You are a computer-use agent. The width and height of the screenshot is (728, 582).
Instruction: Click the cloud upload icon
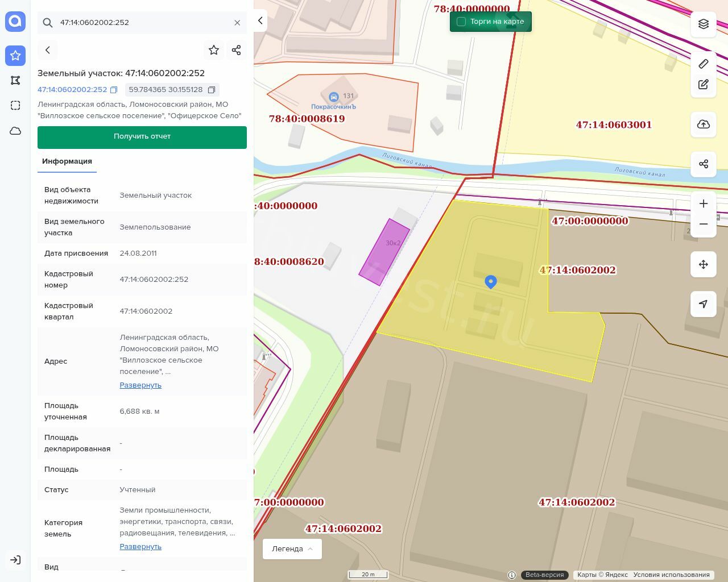(704, 124)
